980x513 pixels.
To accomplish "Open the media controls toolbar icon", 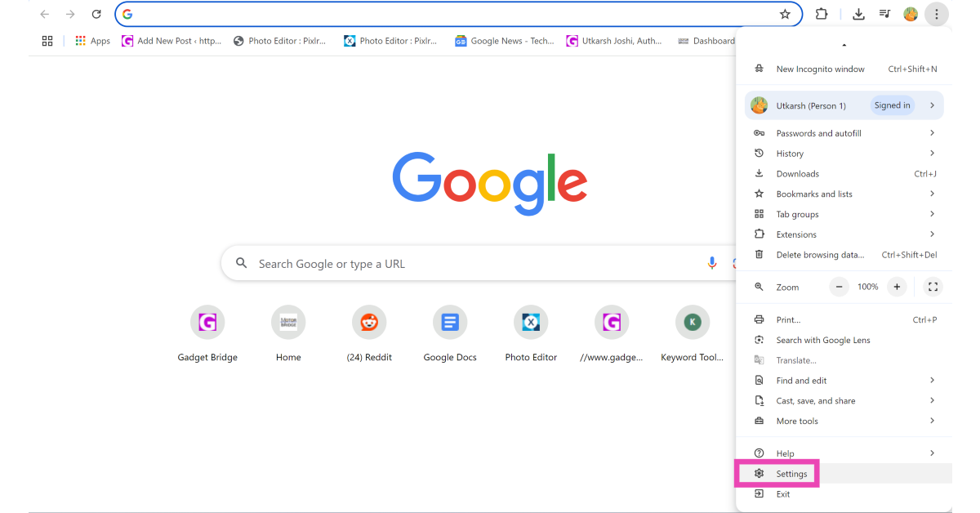I will [x=884, y=14].
